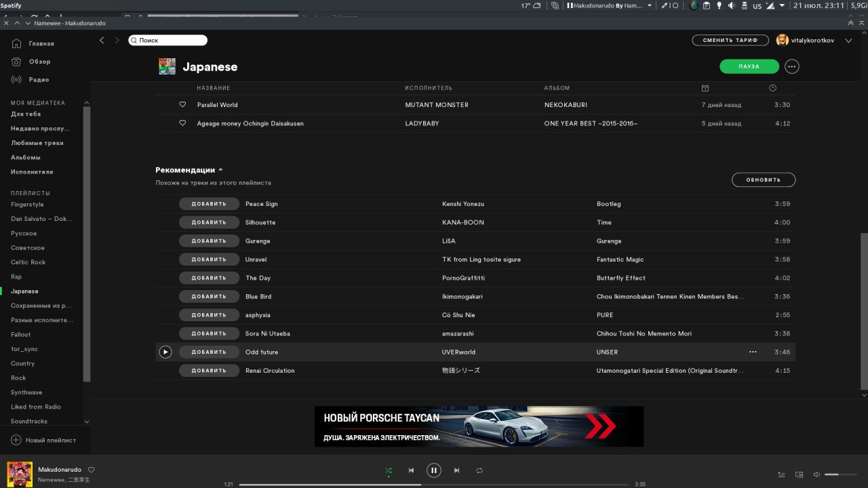Screen dimensions: 868x488
Task: Expand the media player dropdown in system panel
Action: click(x=650, y=5)
